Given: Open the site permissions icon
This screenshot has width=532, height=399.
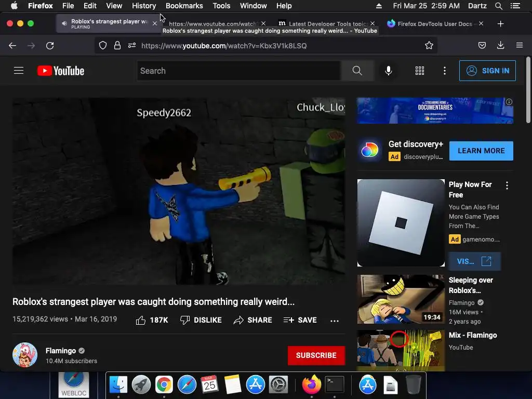Looking at the screenshot, I should pyautogui.click(x=132, y=46).
